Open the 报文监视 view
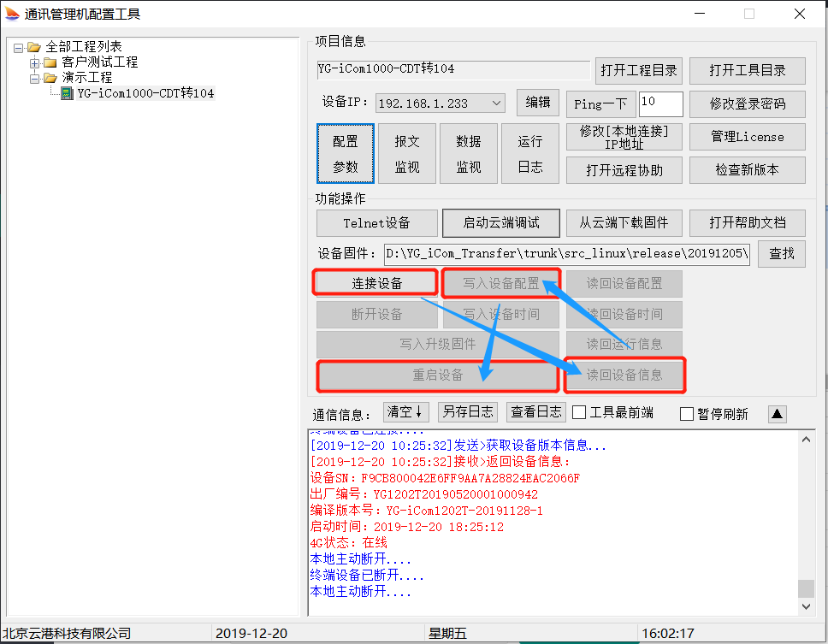Image resolution: width=828 pixels, height=644 pixels. click(407, 154)
